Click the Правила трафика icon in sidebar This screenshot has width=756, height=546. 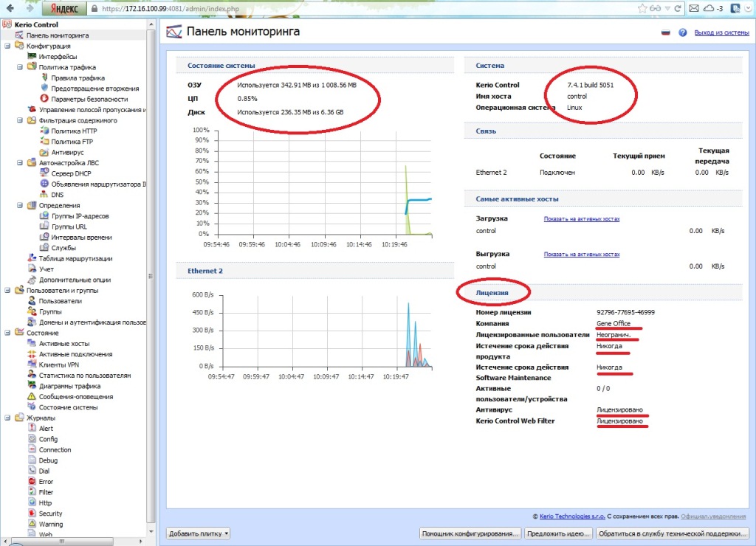tap(44, 77)
